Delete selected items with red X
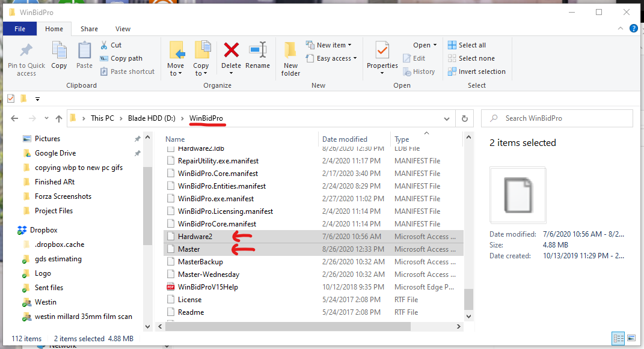The width and height of the screenshot is (644, 349). coord(232,50)
